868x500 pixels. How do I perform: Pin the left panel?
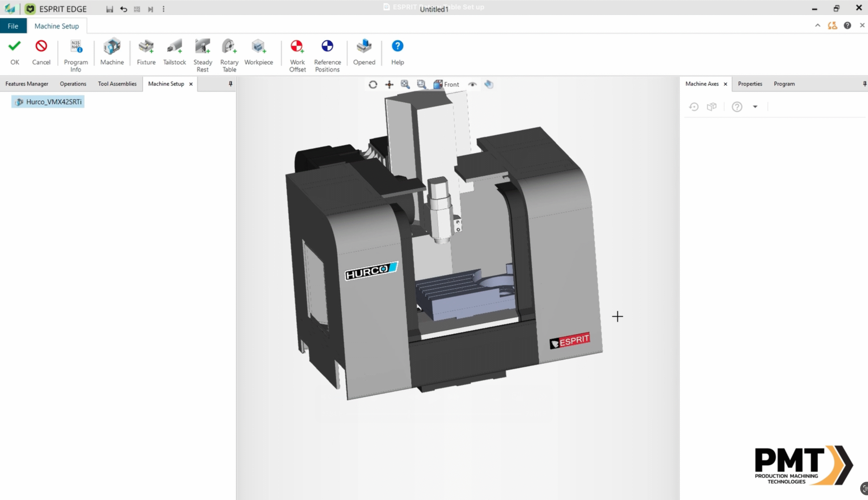coord(231,84)
